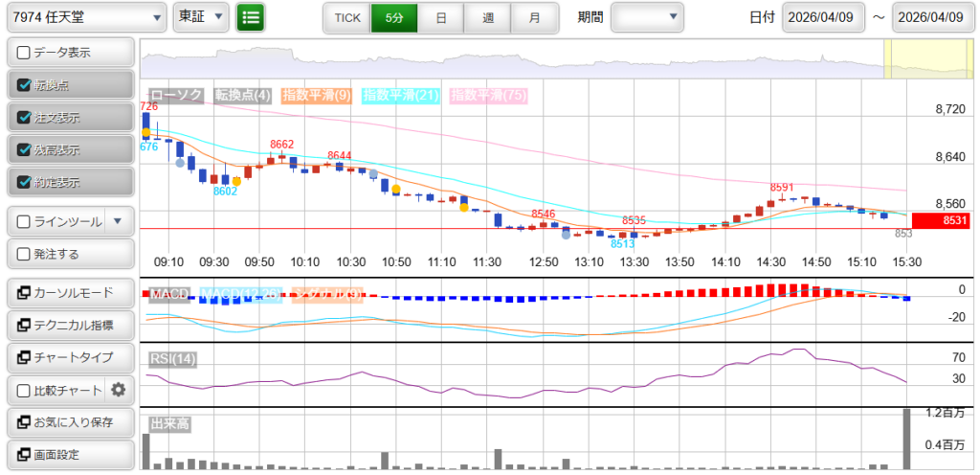This screenshot has height=475, width=980.
Task: Select the 月 monthly timeframe tab
Action: [x=534, y=17]
